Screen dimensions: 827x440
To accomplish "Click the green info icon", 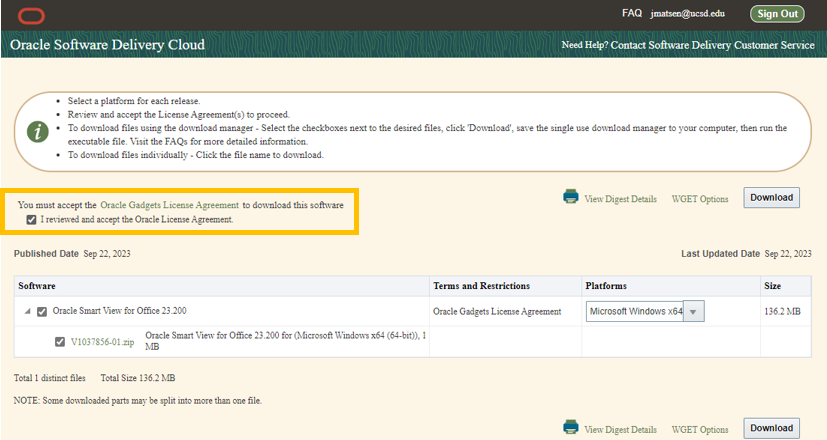I will pos(36,131).
